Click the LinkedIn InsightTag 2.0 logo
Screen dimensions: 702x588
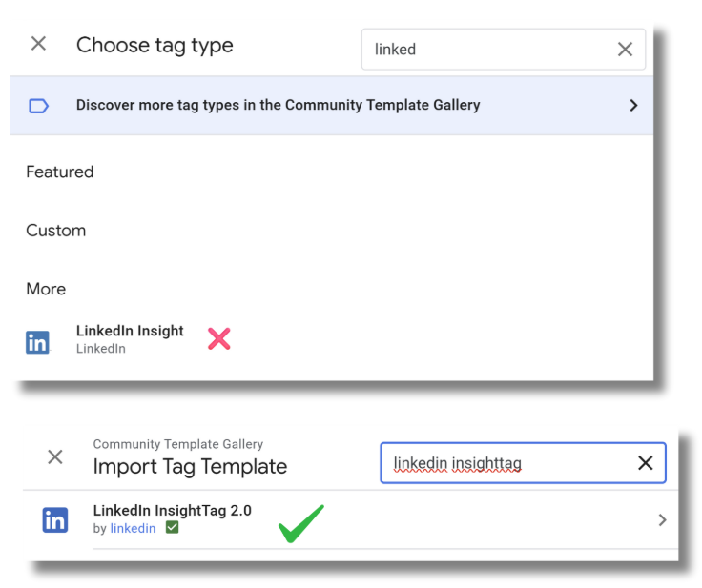click(x=55, y=519)
